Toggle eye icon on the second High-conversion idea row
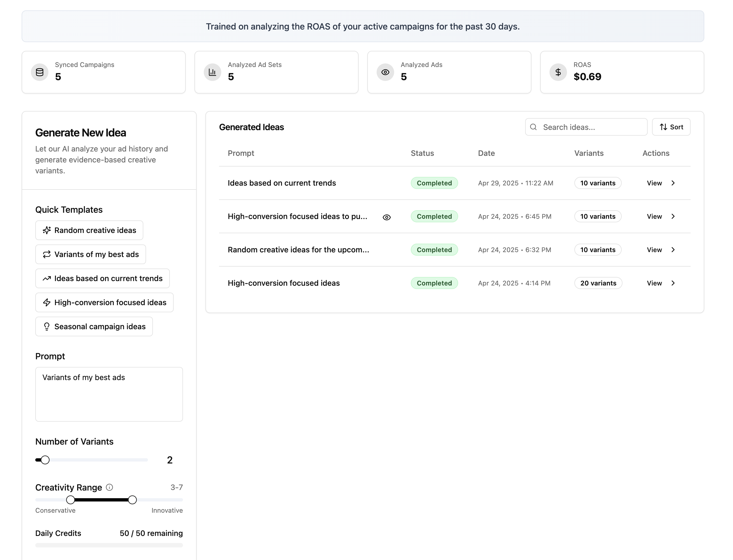This screenshot has height=560, width=733. [386, 217]
